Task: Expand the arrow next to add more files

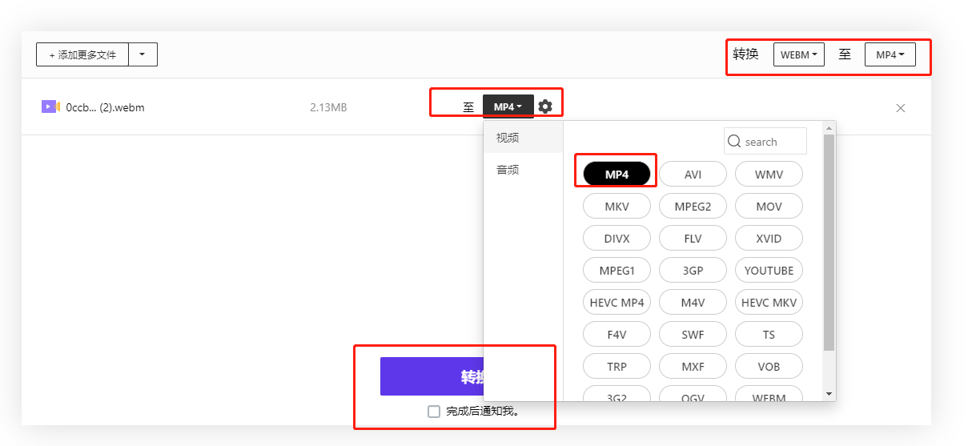Action: pyautogui.click(x=143, y=54)
